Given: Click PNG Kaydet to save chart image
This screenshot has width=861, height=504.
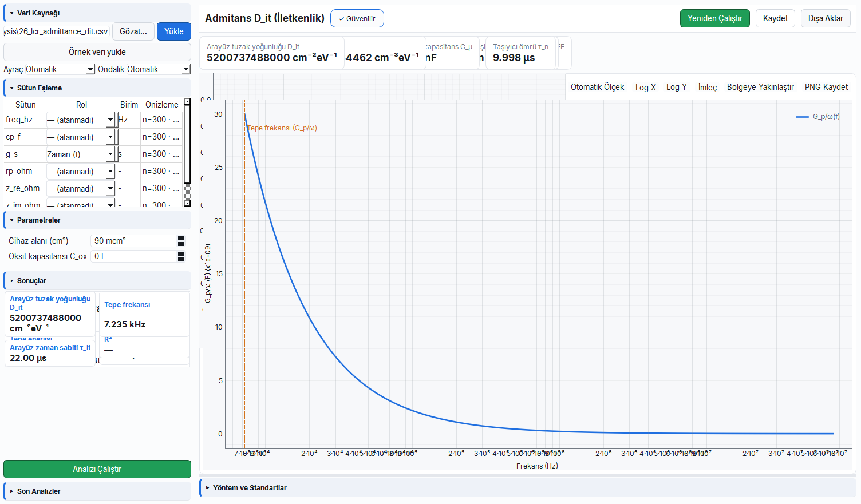Looking at the screenshot, I should pos(826,87).
